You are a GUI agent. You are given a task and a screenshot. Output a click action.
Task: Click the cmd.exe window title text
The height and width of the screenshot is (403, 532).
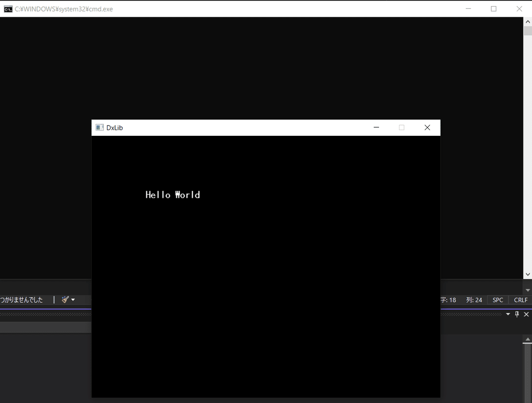(64, 9)
